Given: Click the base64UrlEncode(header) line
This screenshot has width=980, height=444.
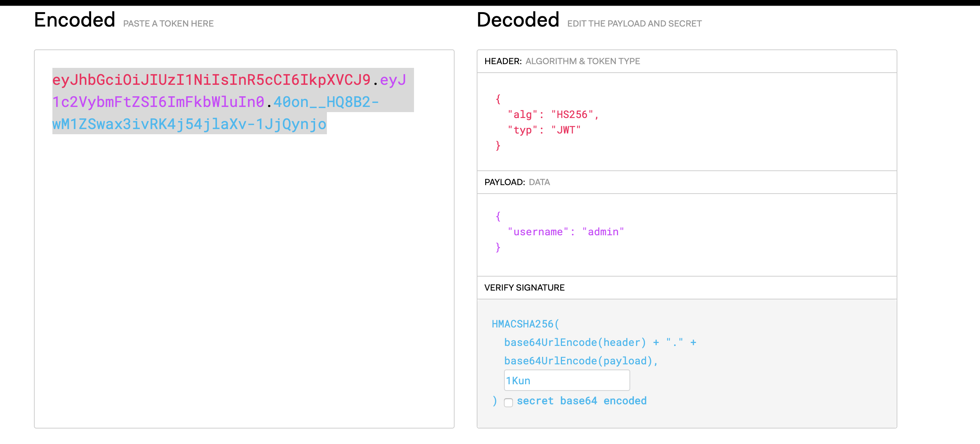Looking at the screenshot, I should tap(574, 342).
